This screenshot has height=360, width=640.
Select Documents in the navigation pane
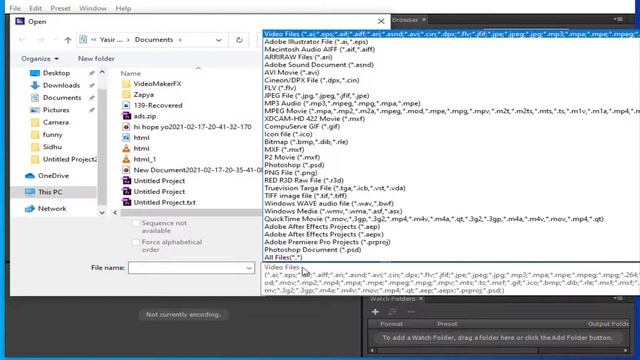point(62,98)
